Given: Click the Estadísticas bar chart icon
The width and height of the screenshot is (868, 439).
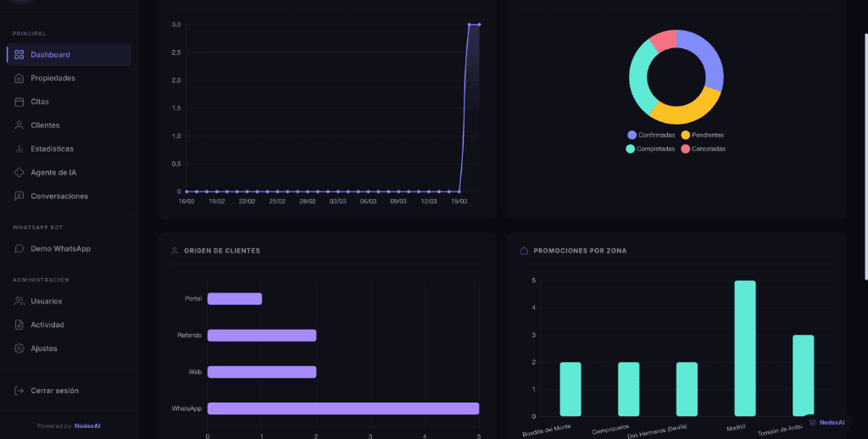Looking at the screenshot, I should click(19, 149).
